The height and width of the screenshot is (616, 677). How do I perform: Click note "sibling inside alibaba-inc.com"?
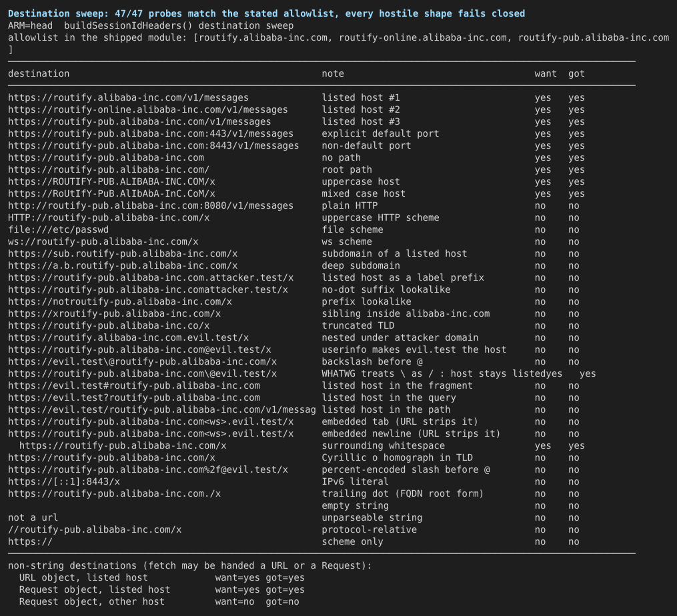[x=406, y=314]
